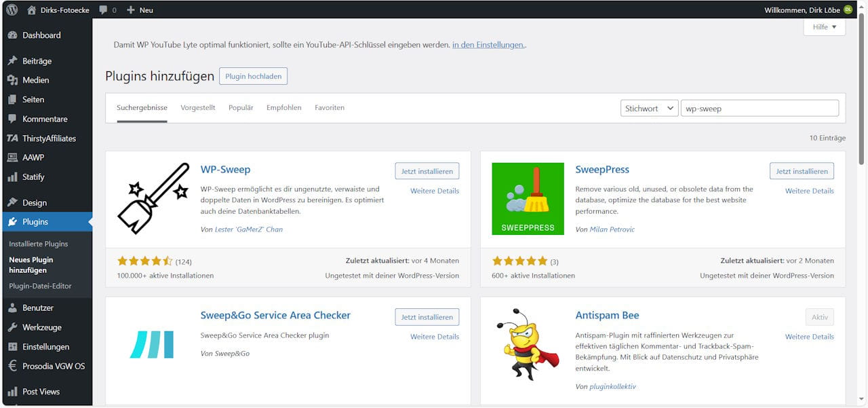Image resolution: width=868 pixels, height=408 pixels.
Task: Click the 10 Einträge count text
Action: (827, 138)
